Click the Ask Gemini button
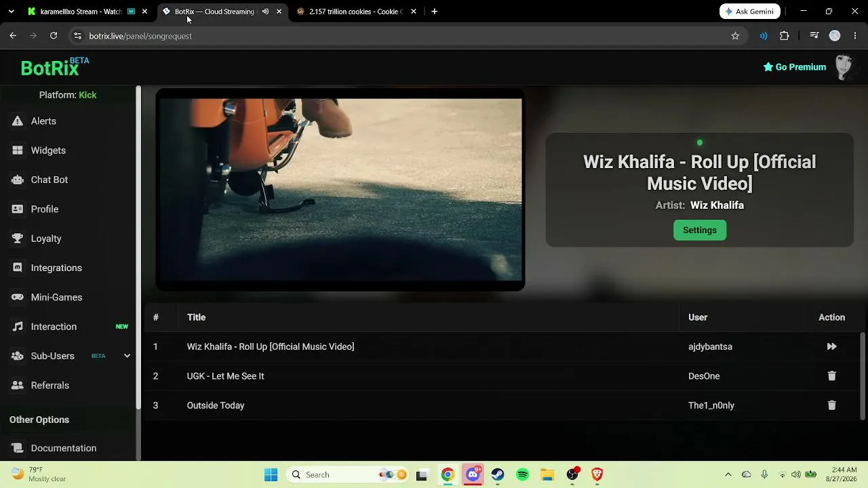The image size is (868, 488). coord(750,12)
